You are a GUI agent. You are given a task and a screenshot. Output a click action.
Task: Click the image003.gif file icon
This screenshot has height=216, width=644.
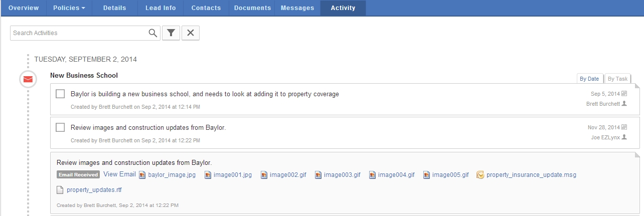(318, 175)
